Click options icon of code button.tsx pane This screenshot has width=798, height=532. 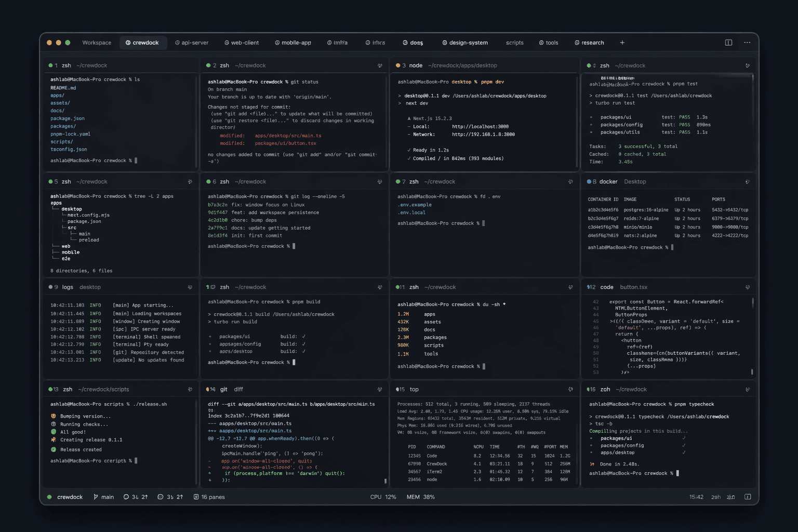(748, 287)
